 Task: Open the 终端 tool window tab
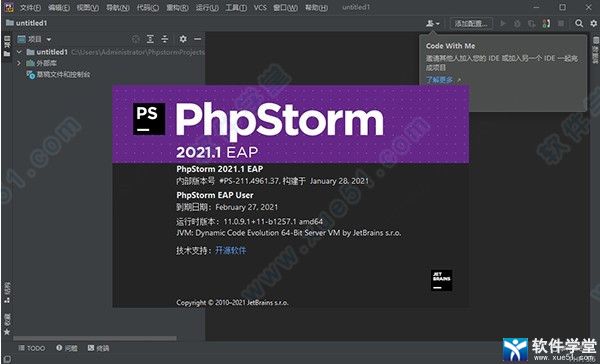[98, 348]
